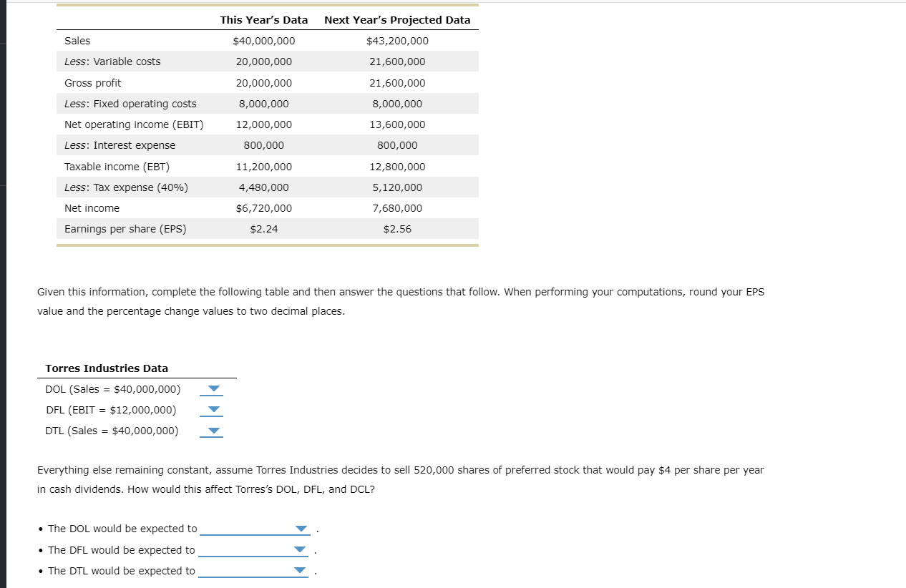This screenshot has height=588, width=906.
Task: Click the This Year's Data column header
Action: 264,20
